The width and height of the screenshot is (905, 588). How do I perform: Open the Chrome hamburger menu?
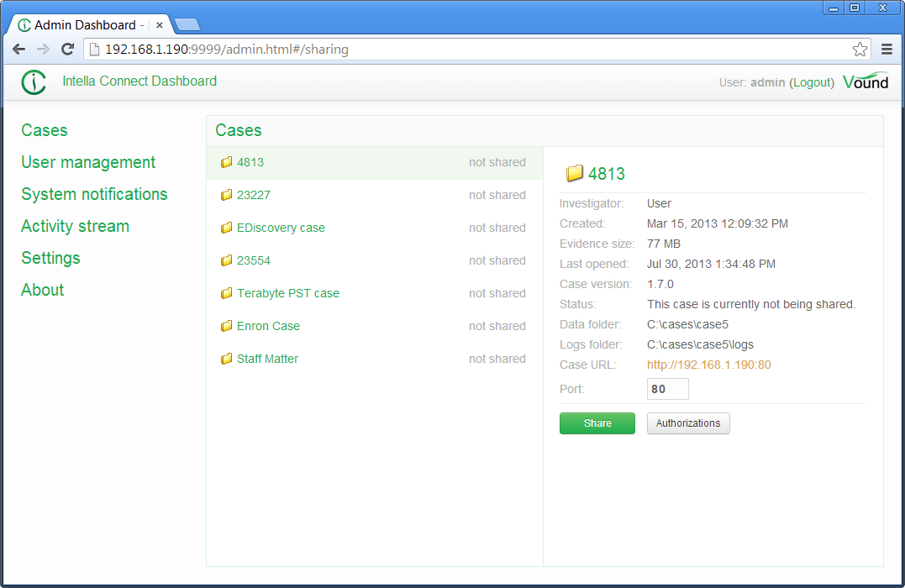[x=887, y=50]
